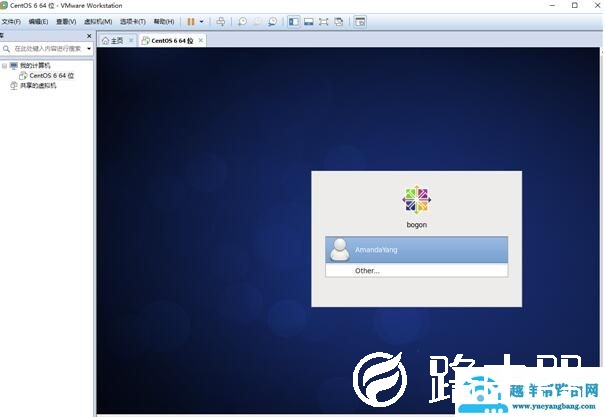Toggle the Unity mode icon

pos(339,21)
